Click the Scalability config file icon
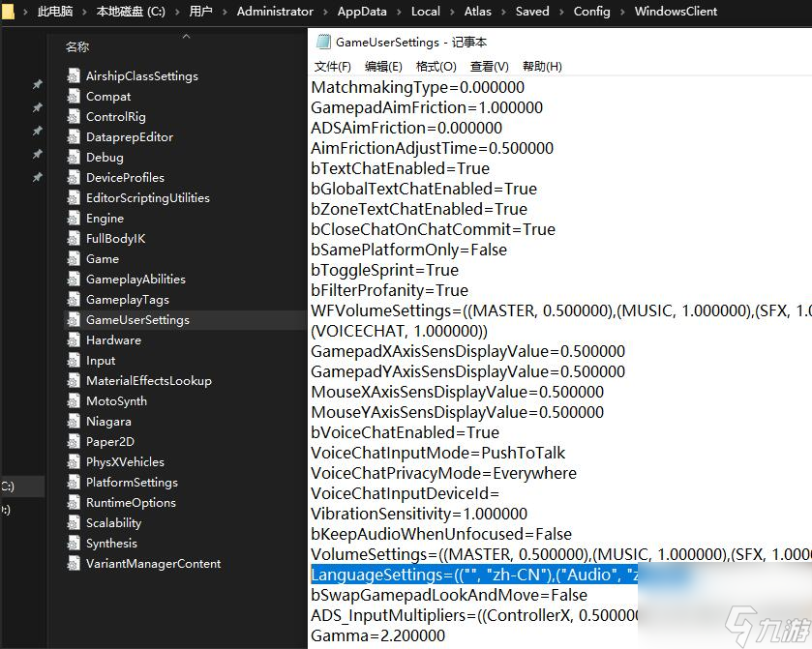The image size is (812, 649). [x=74, y=523]
